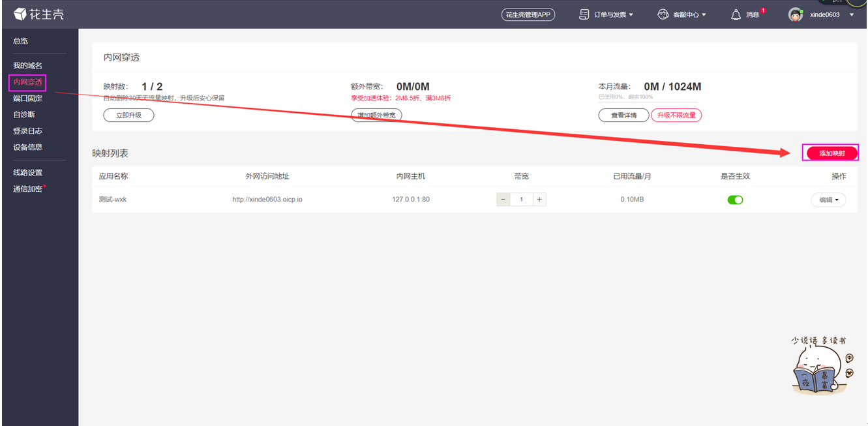
Task: Click the cartoon book mascot sticker
Action: [821, 365]
